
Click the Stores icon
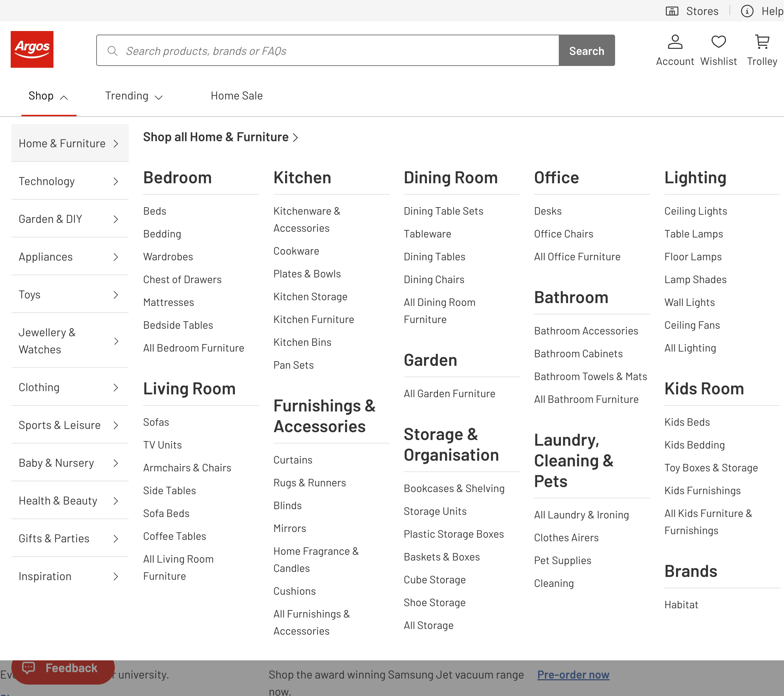tap(672, 11)
